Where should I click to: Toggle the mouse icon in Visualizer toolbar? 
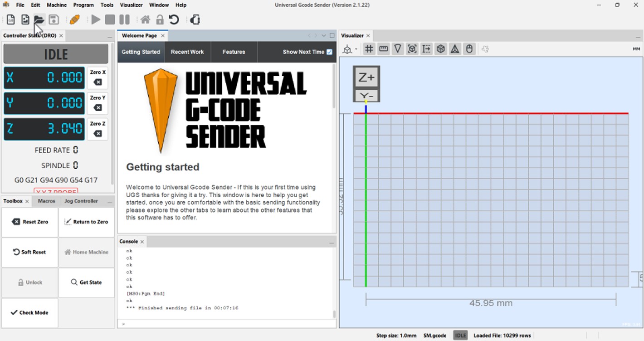[x=469, y=49]
